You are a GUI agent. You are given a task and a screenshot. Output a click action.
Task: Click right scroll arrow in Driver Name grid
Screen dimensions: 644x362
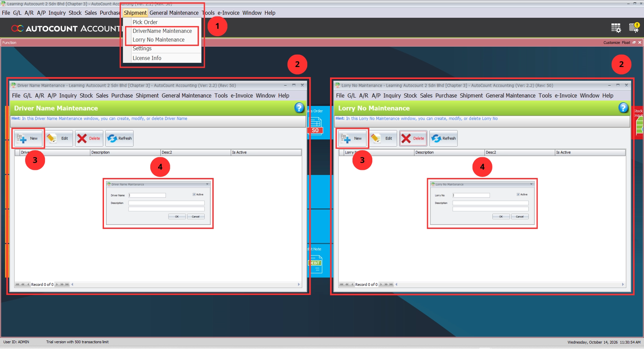[299, 285]
